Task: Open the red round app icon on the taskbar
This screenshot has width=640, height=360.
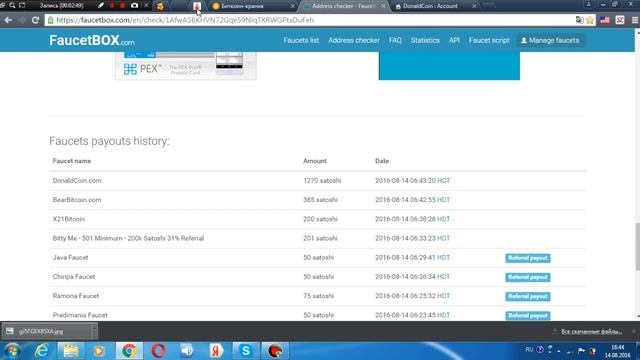Action: tap(275, 351)
